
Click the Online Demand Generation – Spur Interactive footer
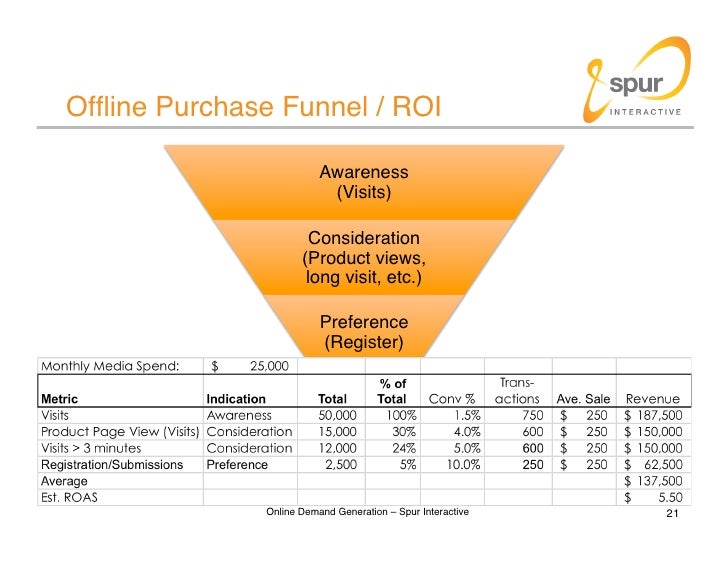[367, 511]
